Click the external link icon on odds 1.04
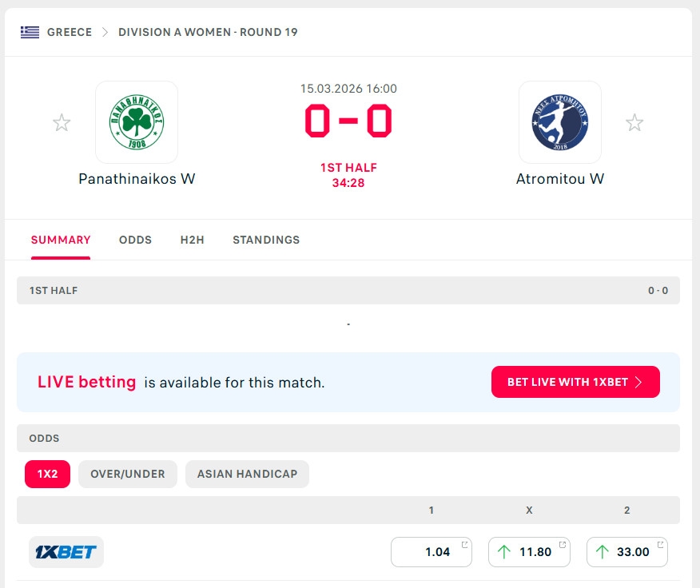 click(x=465, y=545)
